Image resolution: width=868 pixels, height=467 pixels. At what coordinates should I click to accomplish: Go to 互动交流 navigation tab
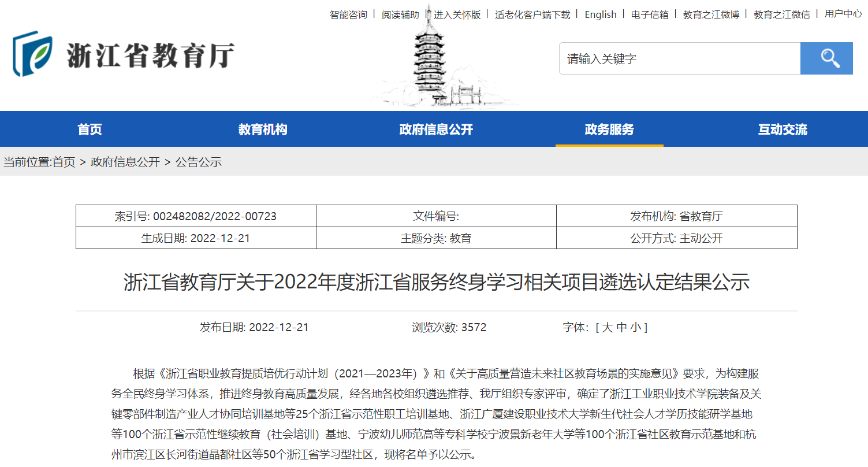point(783,129)
